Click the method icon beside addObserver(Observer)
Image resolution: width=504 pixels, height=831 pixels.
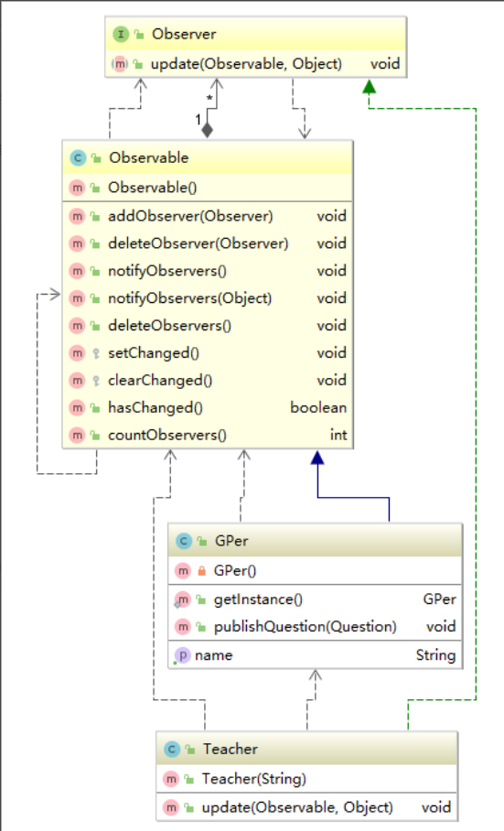78,216
